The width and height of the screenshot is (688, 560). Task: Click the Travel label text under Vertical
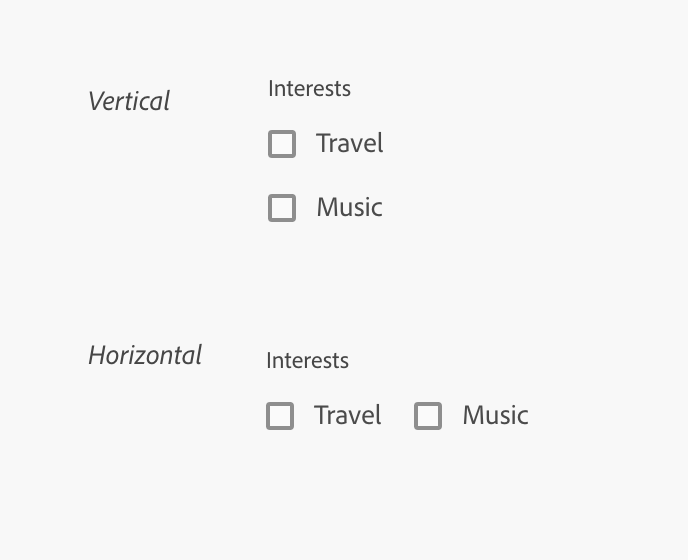(x=349, y=144)
